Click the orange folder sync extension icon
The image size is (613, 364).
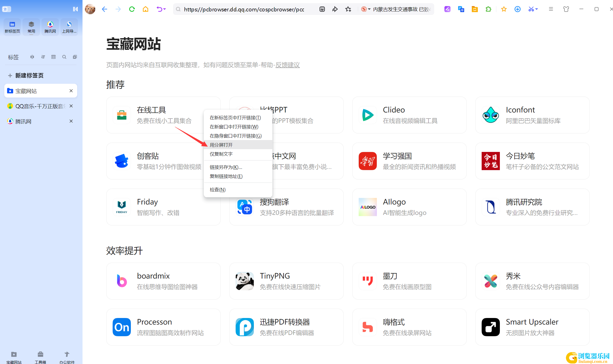(475, 9)
